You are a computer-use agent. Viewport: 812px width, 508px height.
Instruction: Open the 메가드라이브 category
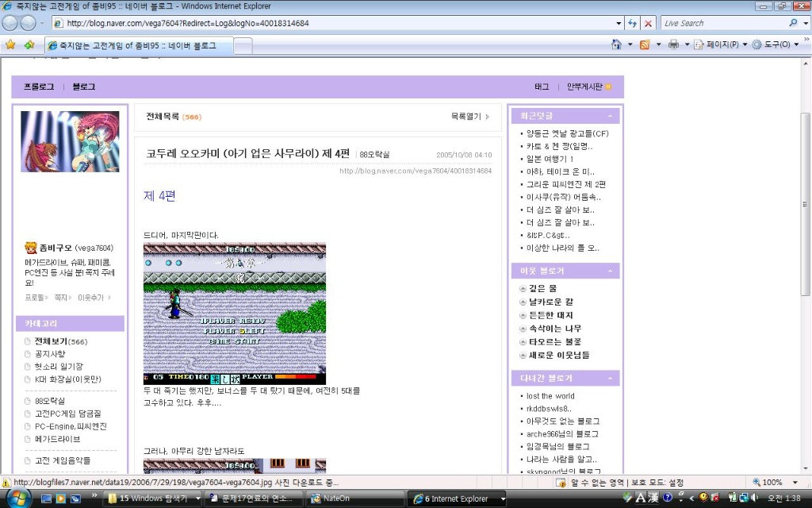click(x=57, y=439)
